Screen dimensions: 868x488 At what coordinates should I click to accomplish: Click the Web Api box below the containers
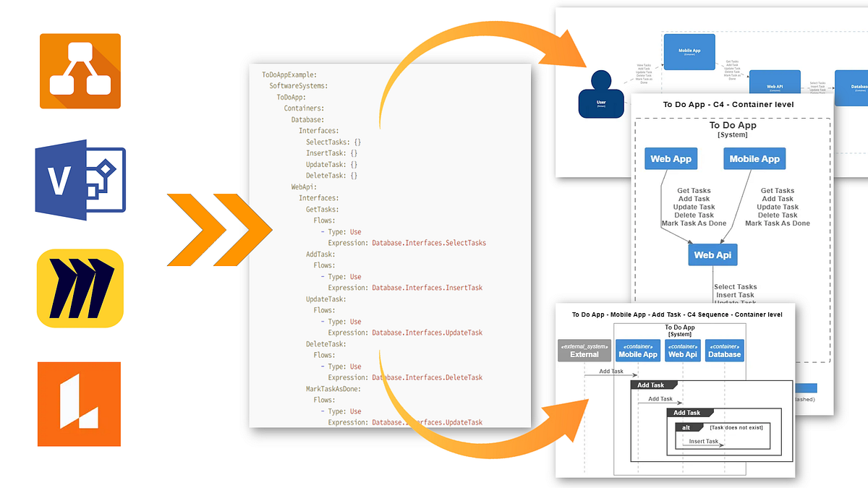[712, 254]
